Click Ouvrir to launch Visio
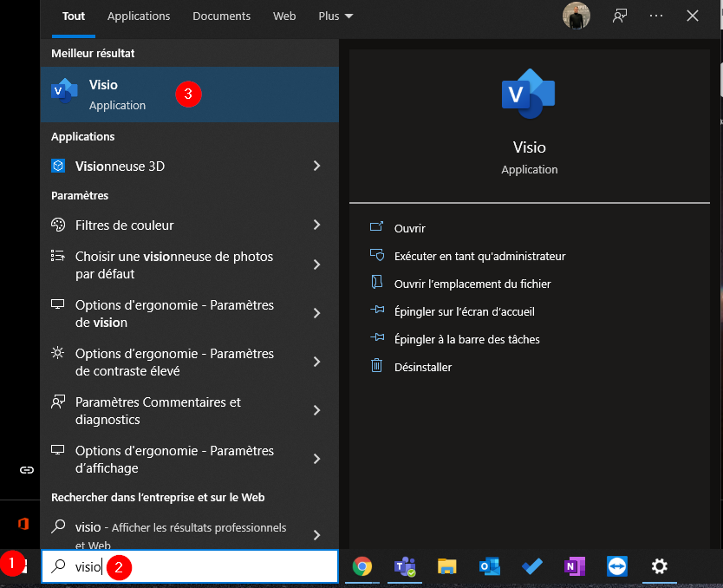723x588 pixels. 410,228
